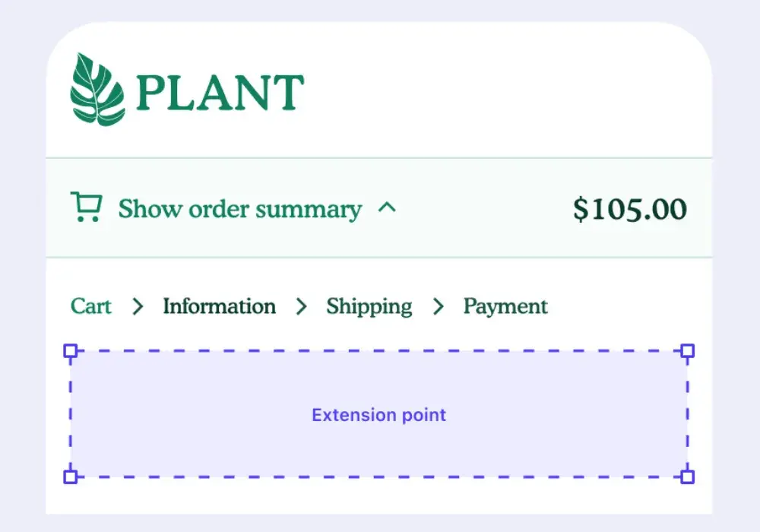Click the extension point's left dashed border
760x532 pixels.
[x=71, y=414]
